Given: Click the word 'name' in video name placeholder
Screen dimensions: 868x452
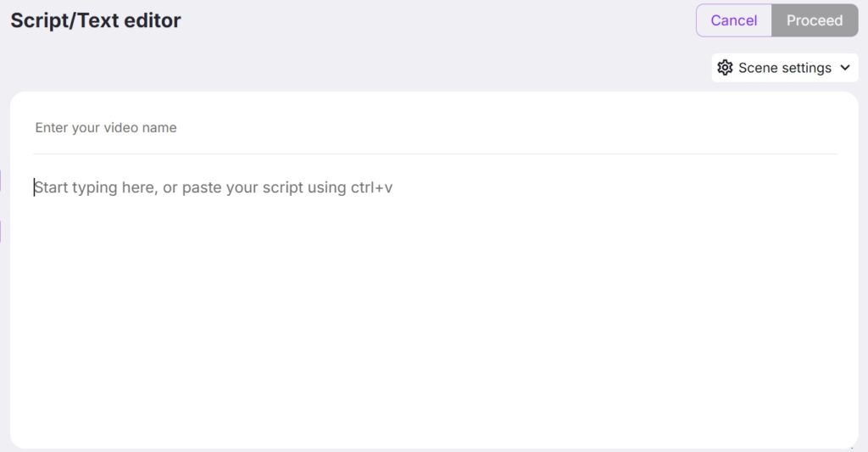Looking at the screenshot, I should (159, 128).
